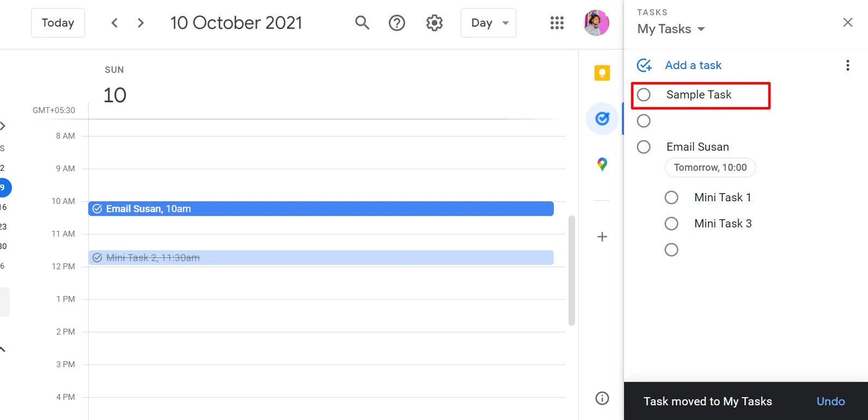Undo moving the task to My Tasks
Screen dimensions: 868x420
point(830,401)
